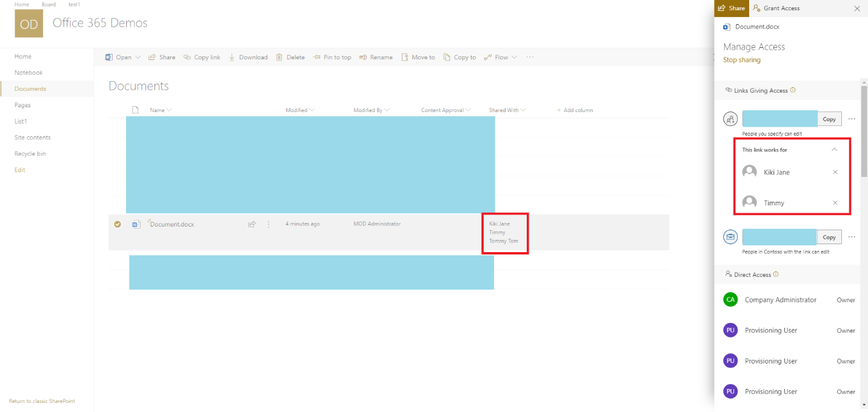Screen dimensions: 868x412
Task: Choose Move to in the command bar
Action: coord(418,58)
